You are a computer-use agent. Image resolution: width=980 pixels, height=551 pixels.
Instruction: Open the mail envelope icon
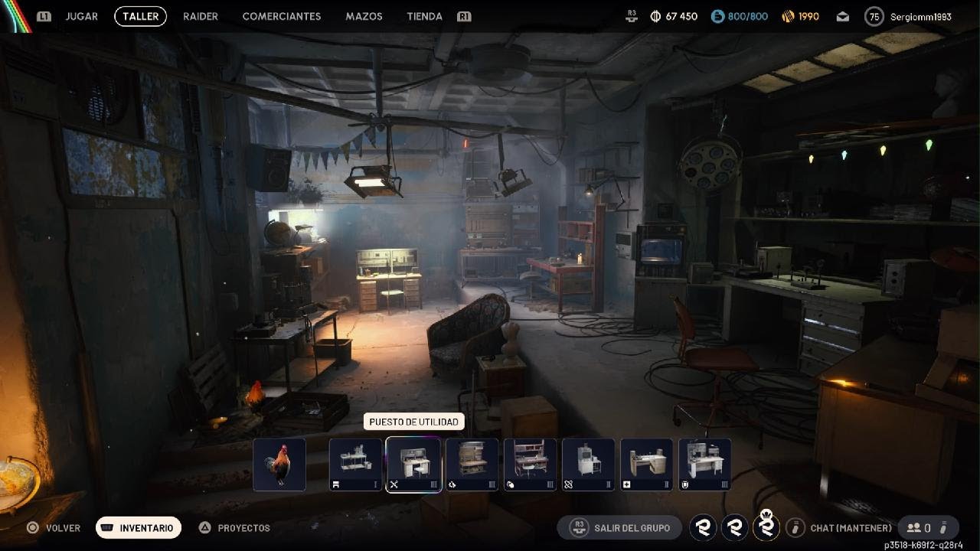[842, 16]
